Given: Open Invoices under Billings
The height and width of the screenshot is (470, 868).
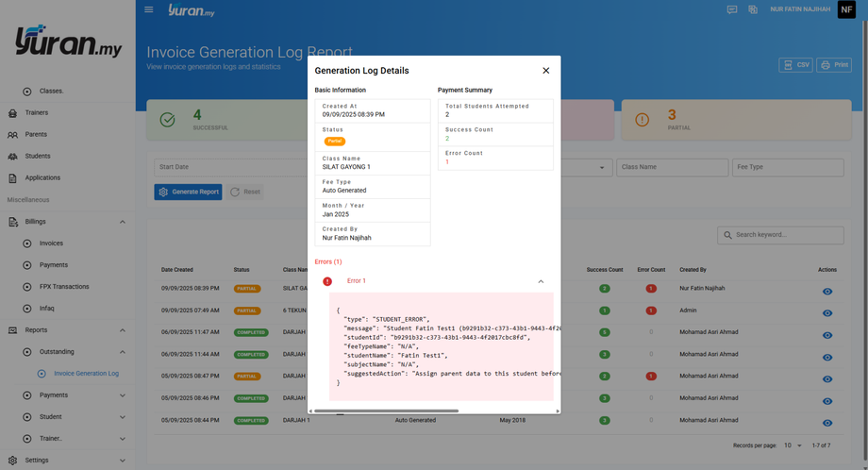Looking at the screenshot, I should tap(51, 243).
